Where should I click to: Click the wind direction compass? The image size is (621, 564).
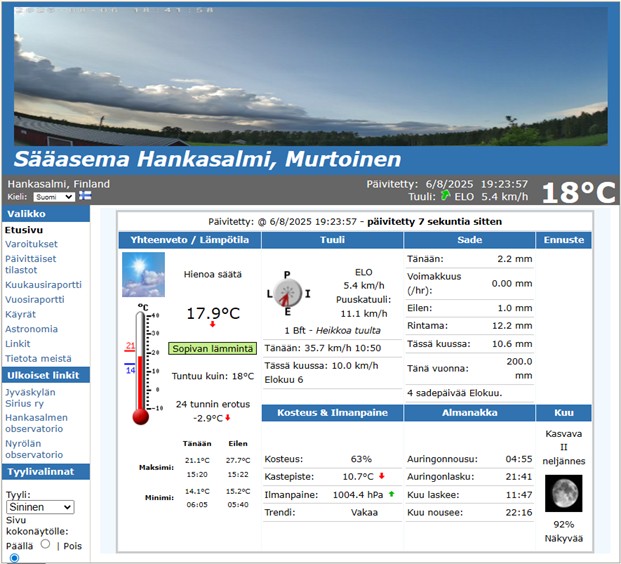[x=288, y=293]
